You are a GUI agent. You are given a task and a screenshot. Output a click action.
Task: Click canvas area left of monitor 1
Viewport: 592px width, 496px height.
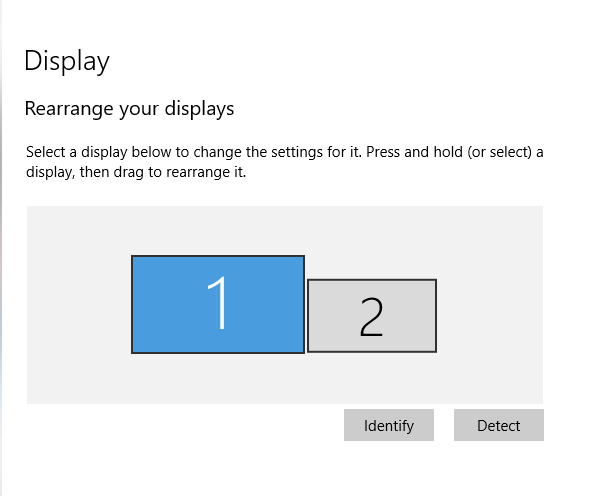click(x=79, y=304)
